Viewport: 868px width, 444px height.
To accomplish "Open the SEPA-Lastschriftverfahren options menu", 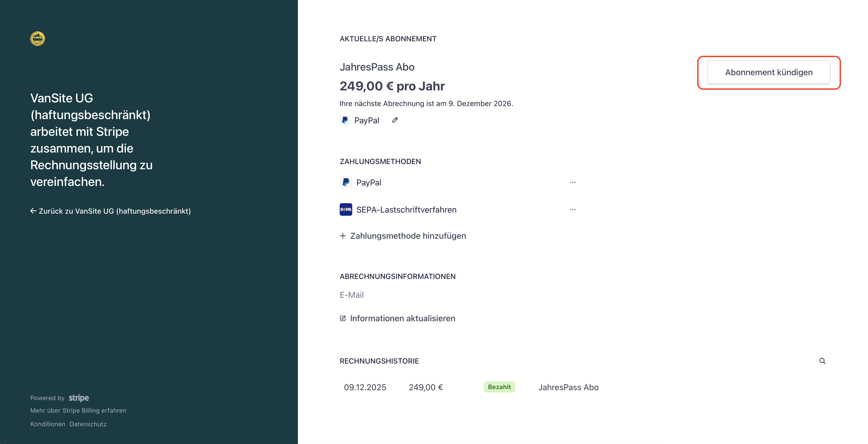I will [x=572, y=209].
